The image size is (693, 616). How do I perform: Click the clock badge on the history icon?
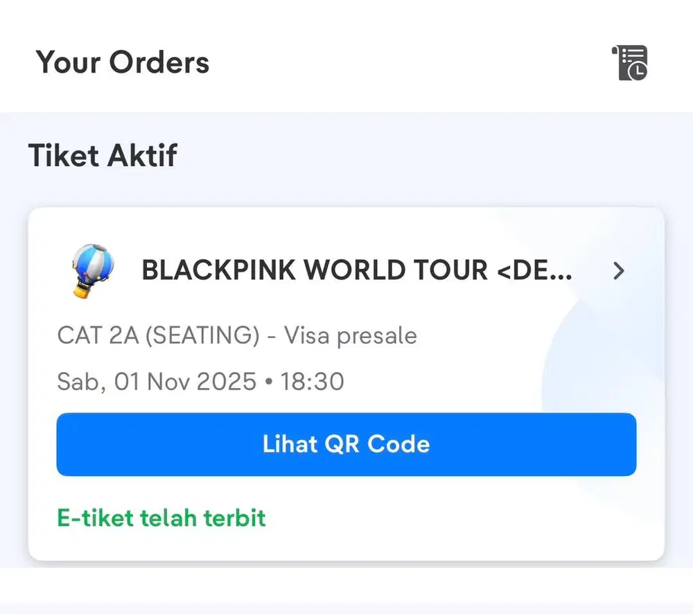pyautogui.click(x=640, y=71)
